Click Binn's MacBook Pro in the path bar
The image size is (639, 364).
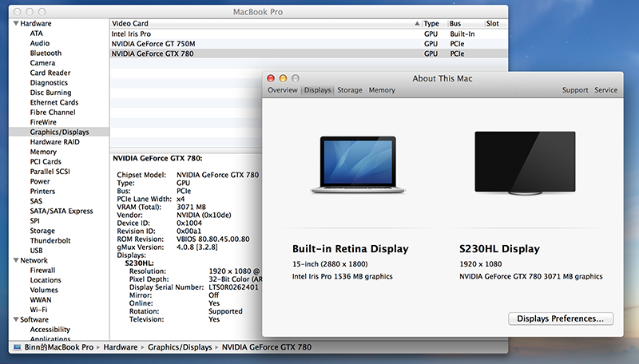pos(58,347)
